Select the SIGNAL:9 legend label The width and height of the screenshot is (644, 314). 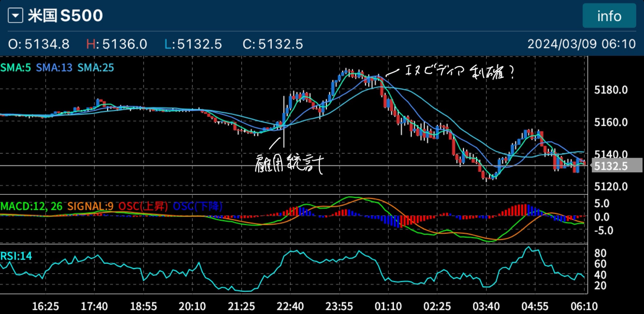90,206
